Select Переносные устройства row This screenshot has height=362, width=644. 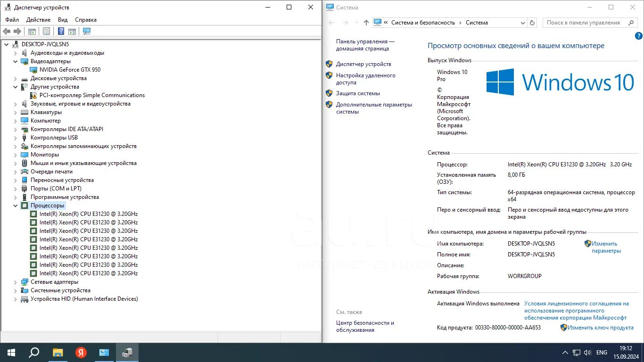(62, 180)
